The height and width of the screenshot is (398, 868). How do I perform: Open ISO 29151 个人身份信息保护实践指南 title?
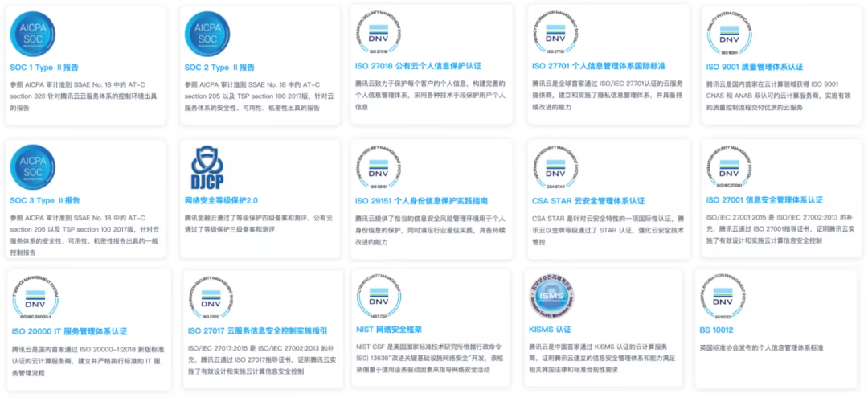(x=421, y=200)
